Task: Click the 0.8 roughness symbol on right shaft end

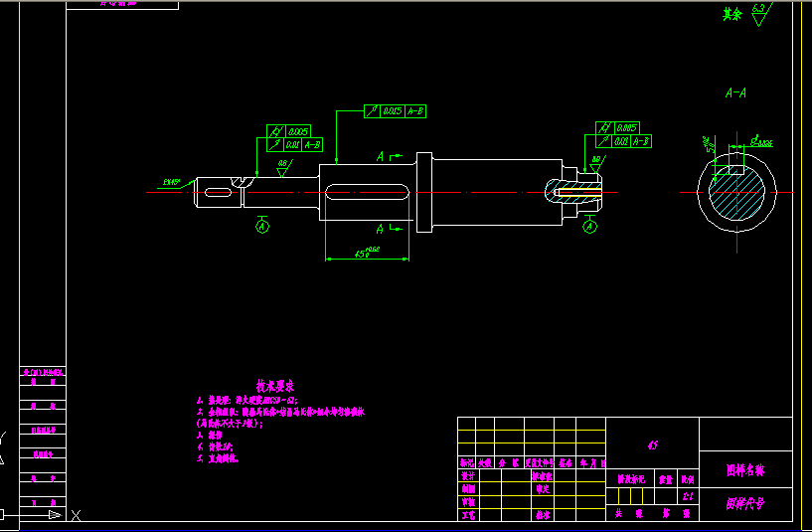Action: click(596, 162)
